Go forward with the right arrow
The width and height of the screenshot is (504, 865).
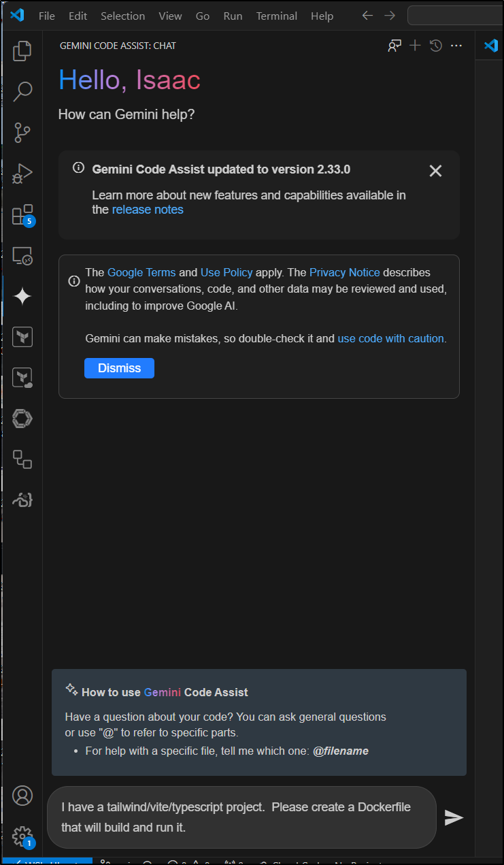pyautogui.click(x=390, y=15)
